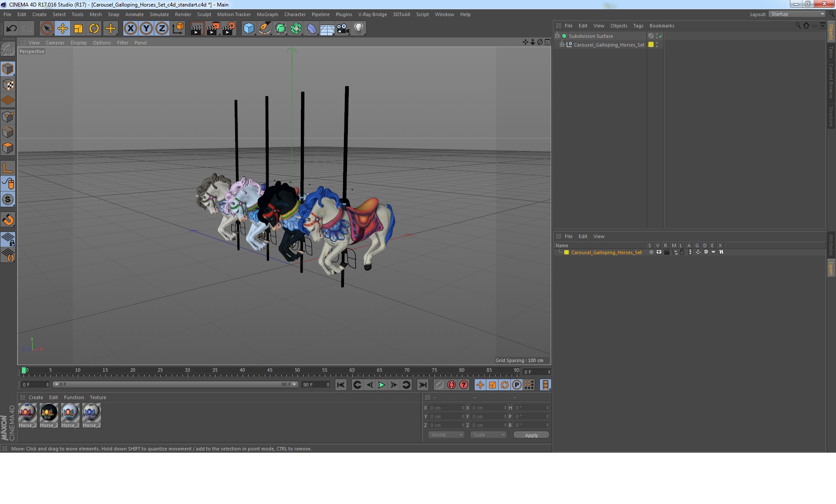Click Render to Picture Viewer icon

click(213, 29)
